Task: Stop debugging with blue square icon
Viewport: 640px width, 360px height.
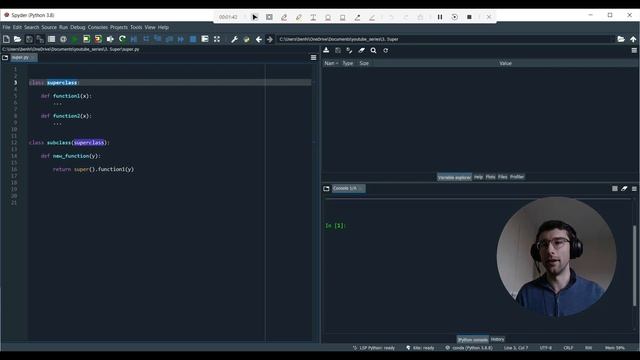Action: tap(193, 39)
